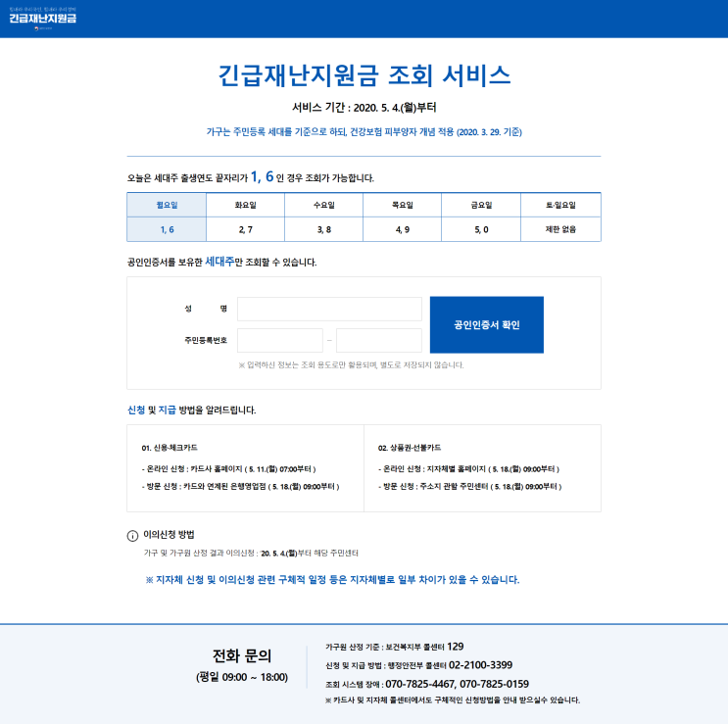Click the footer note about 카드사 및 지자체 콜센터
The image size is (728, 724).
point(453,700)
